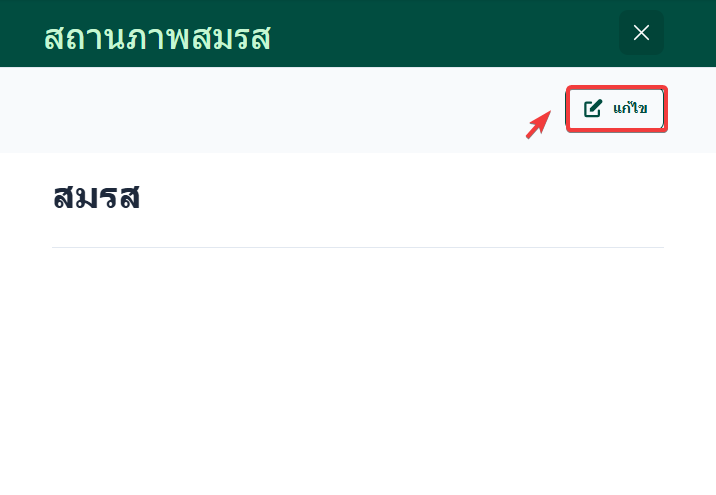Click the empty white content area

[357, 370]
